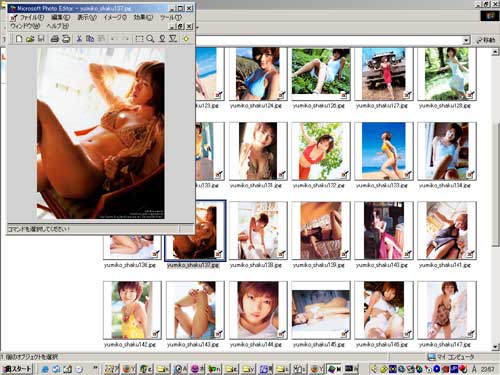Open the address bar dropdown in Explorer window
Screen dimensions: 500x375
click(x=466, y=40)
